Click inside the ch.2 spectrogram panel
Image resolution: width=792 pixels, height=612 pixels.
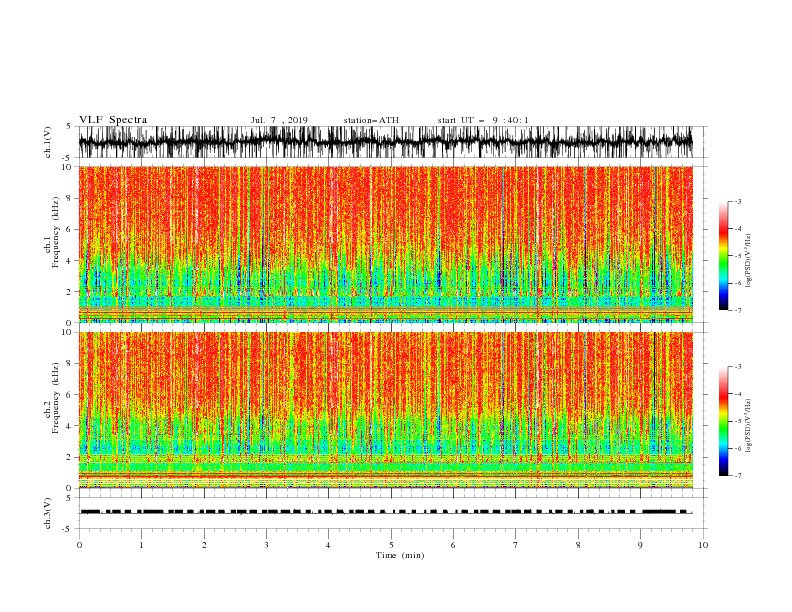coord(386,410)
